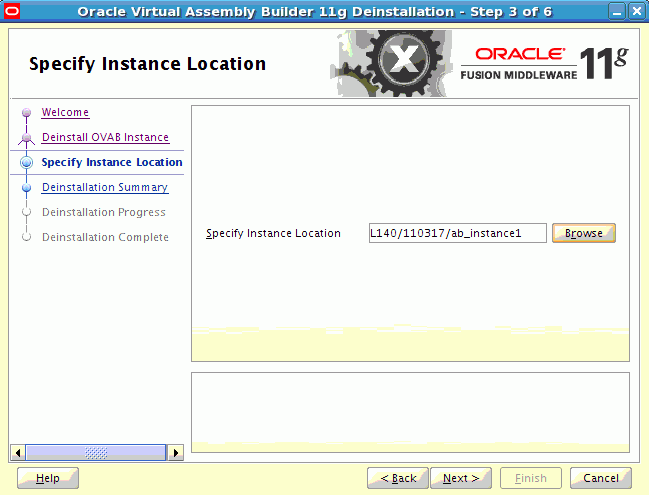This screenshot has width=649, height=495.
Task: Browse for the instance location
Action: pyautogui.click(x=584, y=233)
